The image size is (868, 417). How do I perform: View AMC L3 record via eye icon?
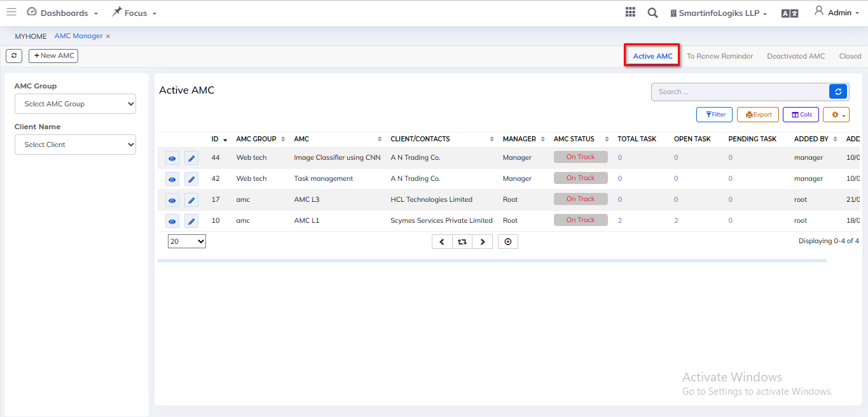pyautogui.click(x=172, y=201)
